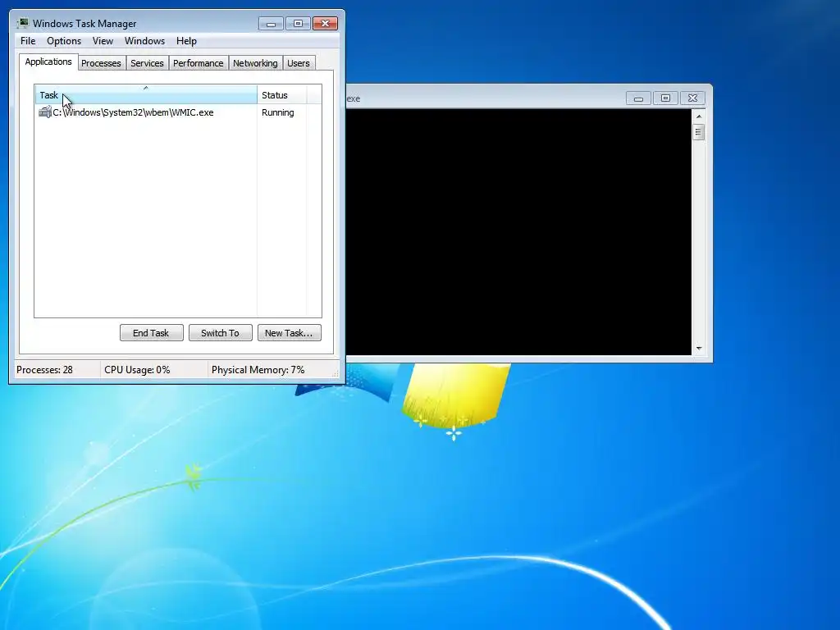
Task: Open the File menu in Task Manager
Action: point(28,41)
